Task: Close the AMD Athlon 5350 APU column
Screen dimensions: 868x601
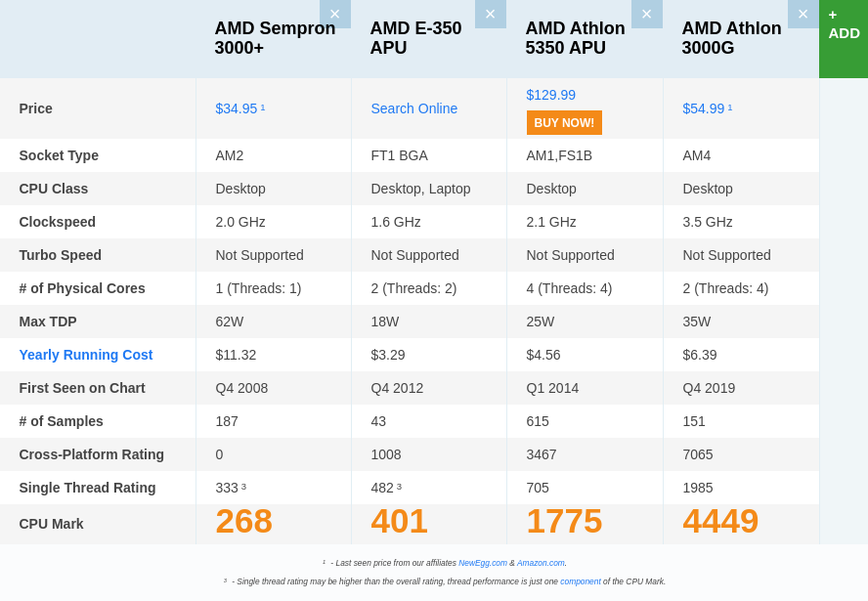Action: pos(646,14)
